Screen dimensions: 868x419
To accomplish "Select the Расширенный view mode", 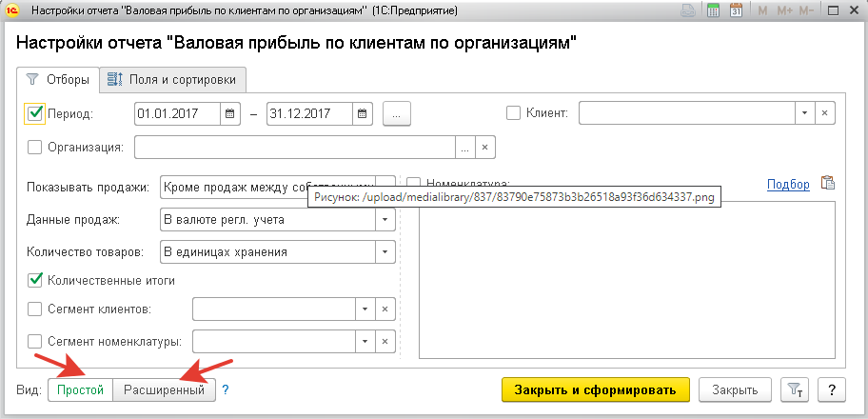I will (164, 389).
